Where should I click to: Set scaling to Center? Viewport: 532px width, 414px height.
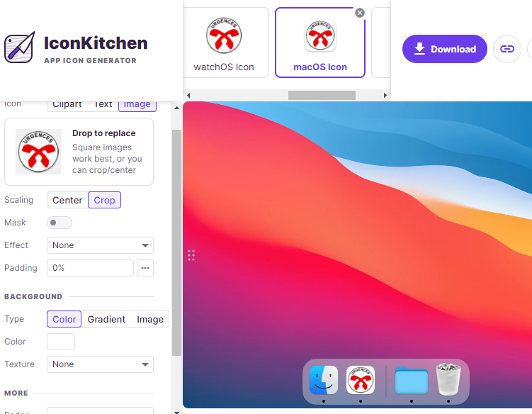67,200
